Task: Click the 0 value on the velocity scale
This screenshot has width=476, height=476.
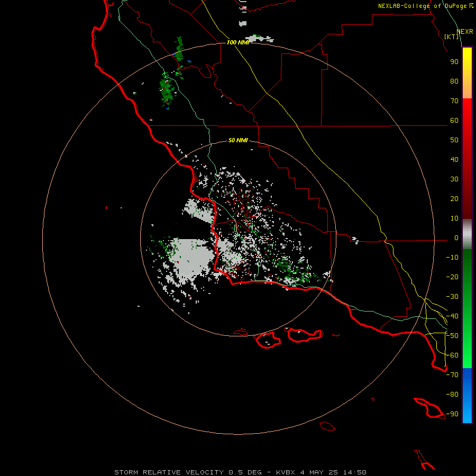Action: [x=456, y=238]
